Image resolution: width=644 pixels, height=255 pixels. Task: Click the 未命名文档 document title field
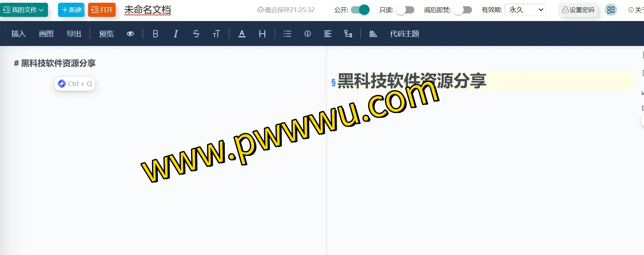(147, 10)
